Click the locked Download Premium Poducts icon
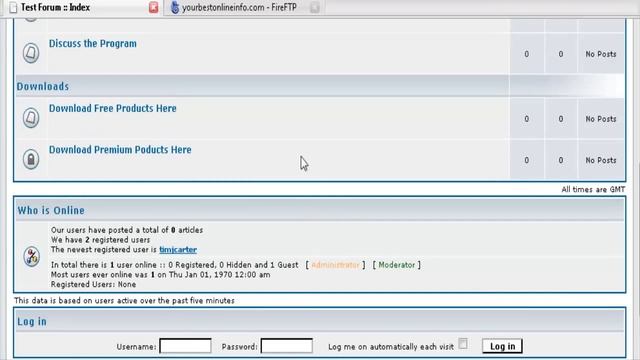 click(31, 159)
